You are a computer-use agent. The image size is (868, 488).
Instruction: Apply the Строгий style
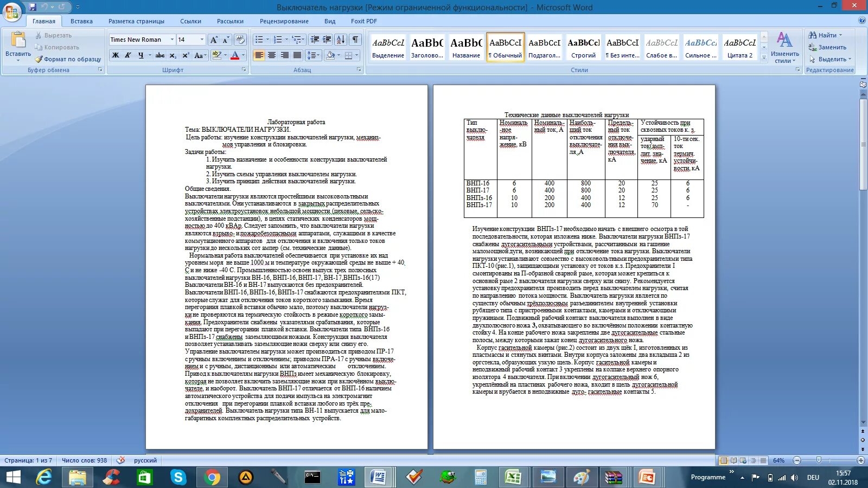(x=583, y=47)
